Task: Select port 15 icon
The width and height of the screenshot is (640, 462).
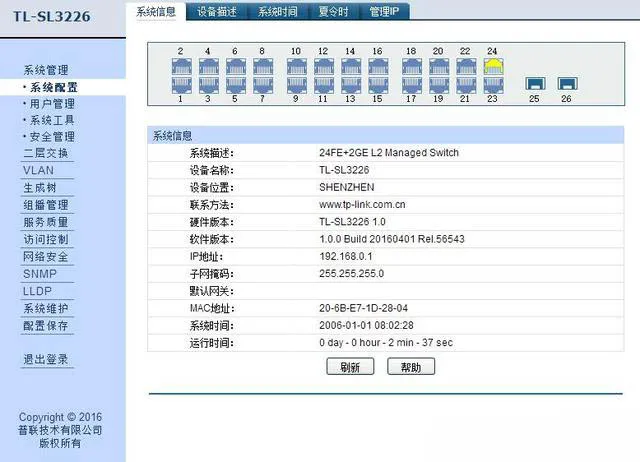Action: coord(378,85)
